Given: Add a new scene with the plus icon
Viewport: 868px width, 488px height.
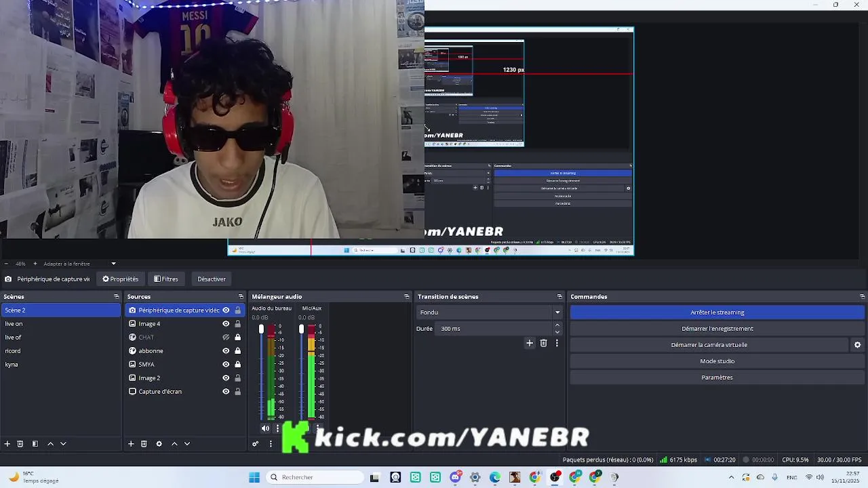Looking at the screenshot, I should (x=7, y=444).
